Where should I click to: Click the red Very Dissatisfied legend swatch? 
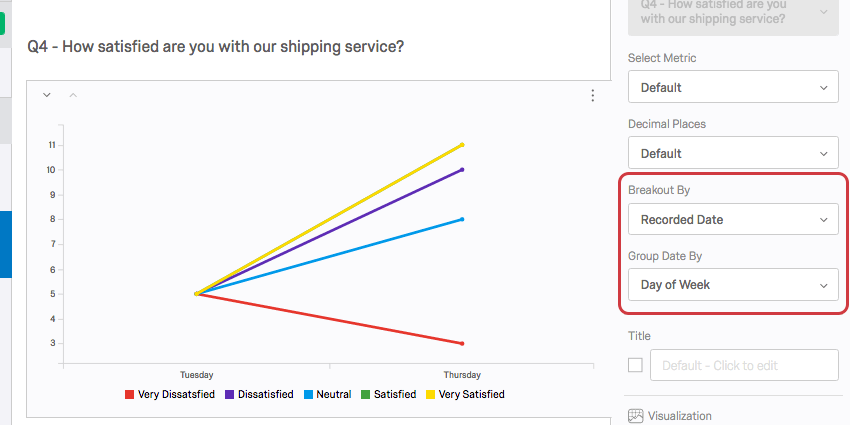(x=129, y=395)
